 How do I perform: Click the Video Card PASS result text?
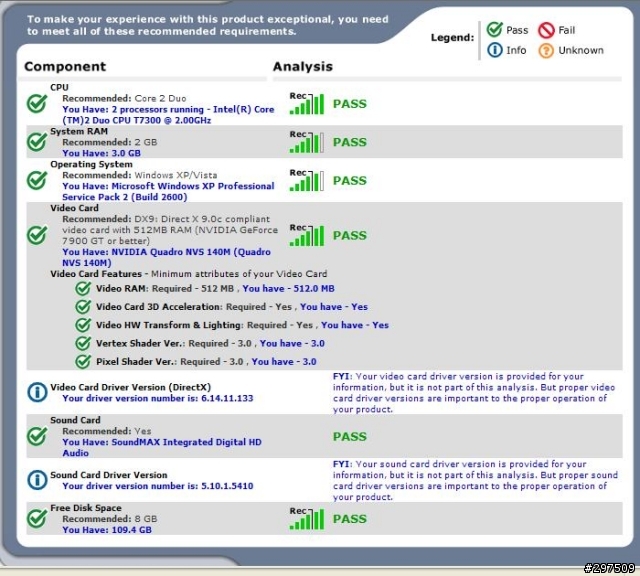350,236
